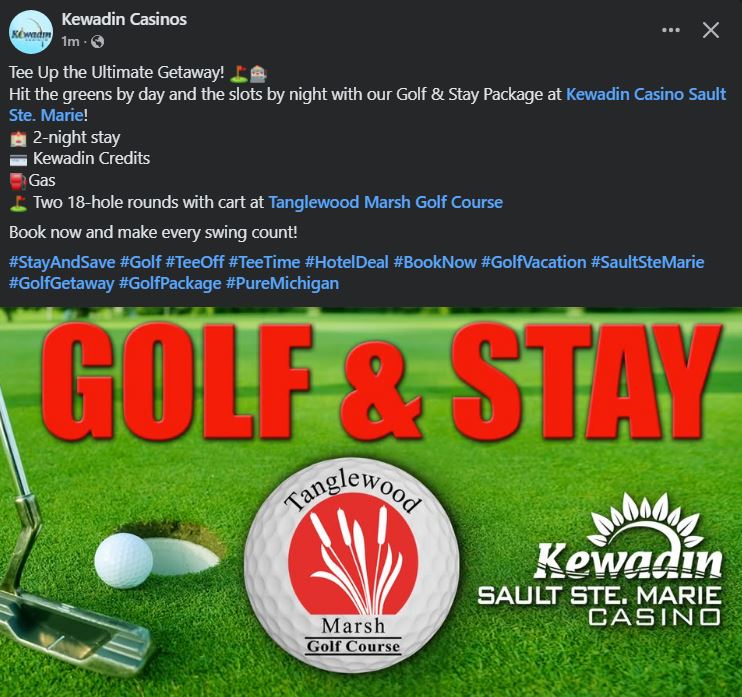Open the Tanglewood Marsh Golf Course link
Screen dimensions: 742x697
point(385,203)
